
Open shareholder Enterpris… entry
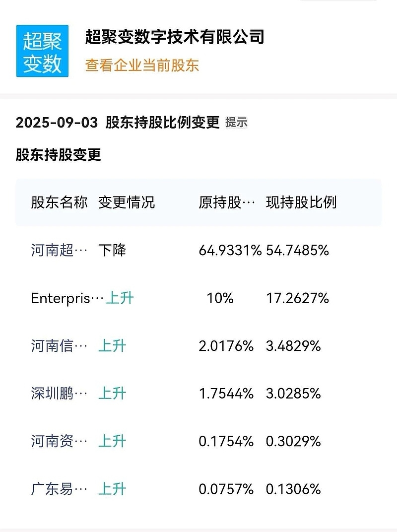pos(67,298)
